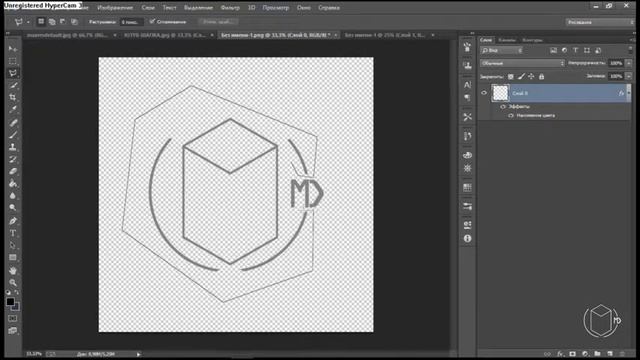This screenshot has height=360, width=640.
Task: Open the Text menu
Action: click(169, 7)
